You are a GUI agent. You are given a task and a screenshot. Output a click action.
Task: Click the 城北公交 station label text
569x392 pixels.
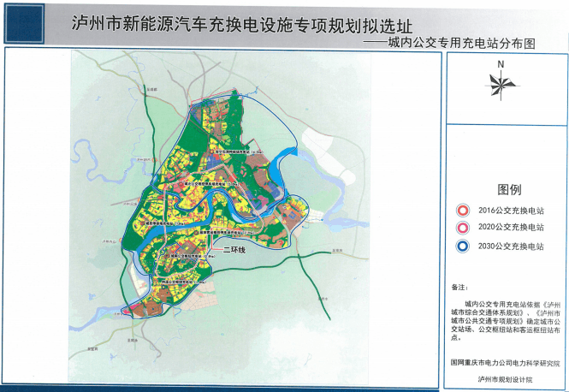pyautogui.click(x=212, y=184)
